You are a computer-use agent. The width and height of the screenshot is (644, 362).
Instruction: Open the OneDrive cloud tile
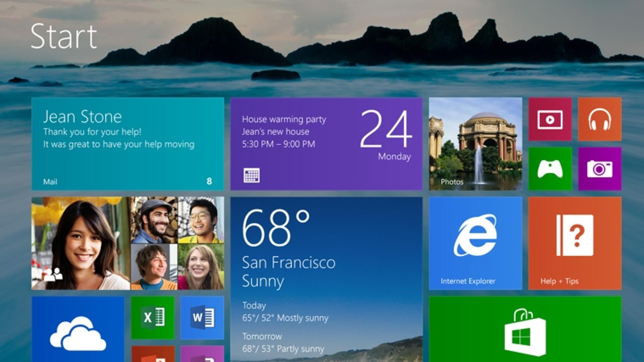pyautogui.click(x=78, y=328)
